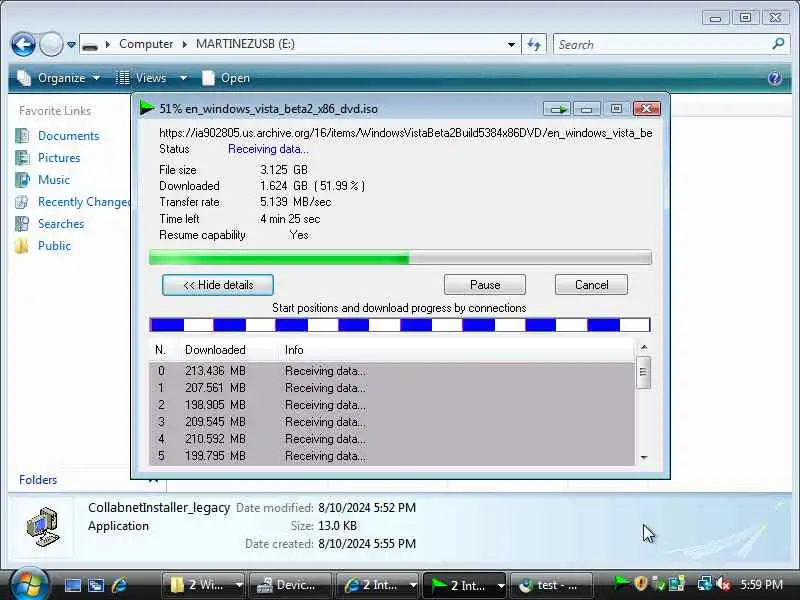This screenshot has width=800, height=600.
Task: Click the N. column header
Action: 161,350
